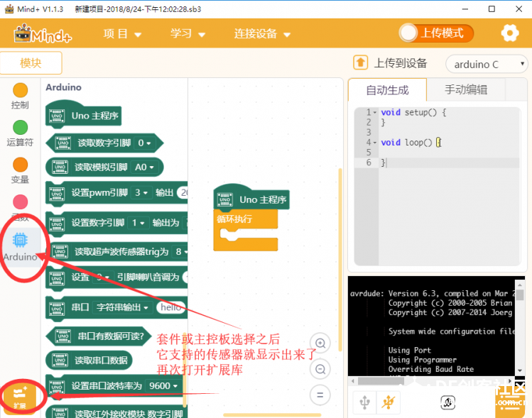Click the workspace horizontal scrollbar
This screenshot has width=532, height=418.
(272, 414)
